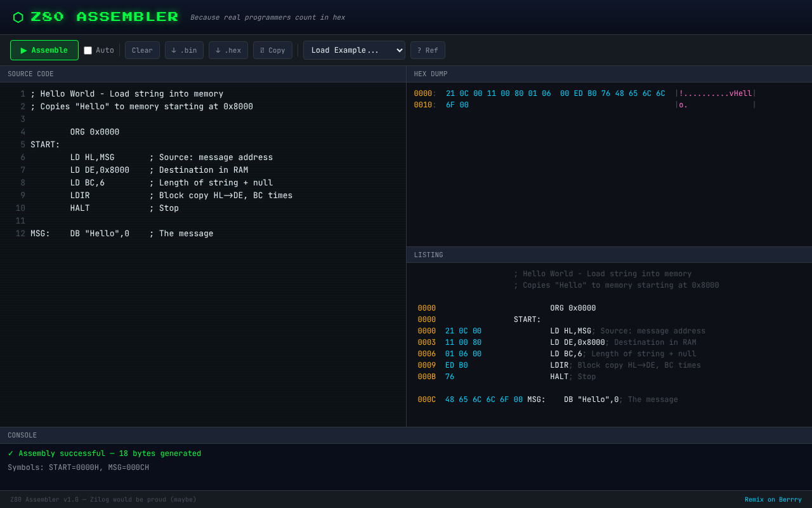This screenshot has height=508, width=812.
Task: Click hex dump address 0000
Action: coord(423,94)
